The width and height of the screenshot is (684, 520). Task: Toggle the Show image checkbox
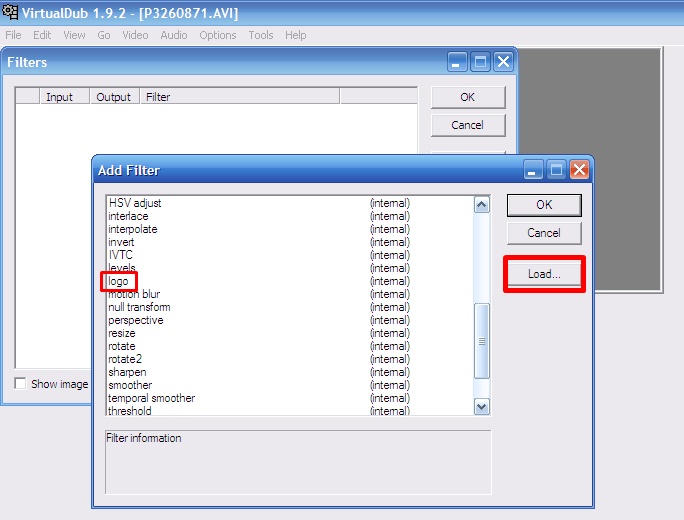click(20, 383)
